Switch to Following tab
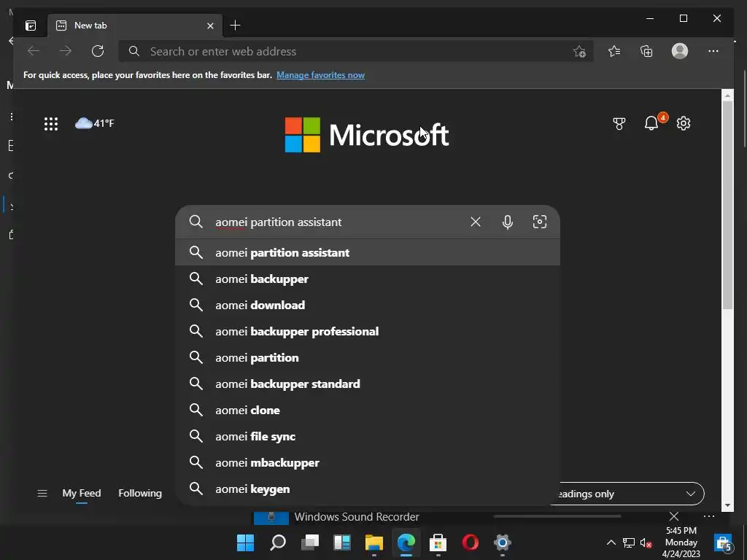 [140, 494]
